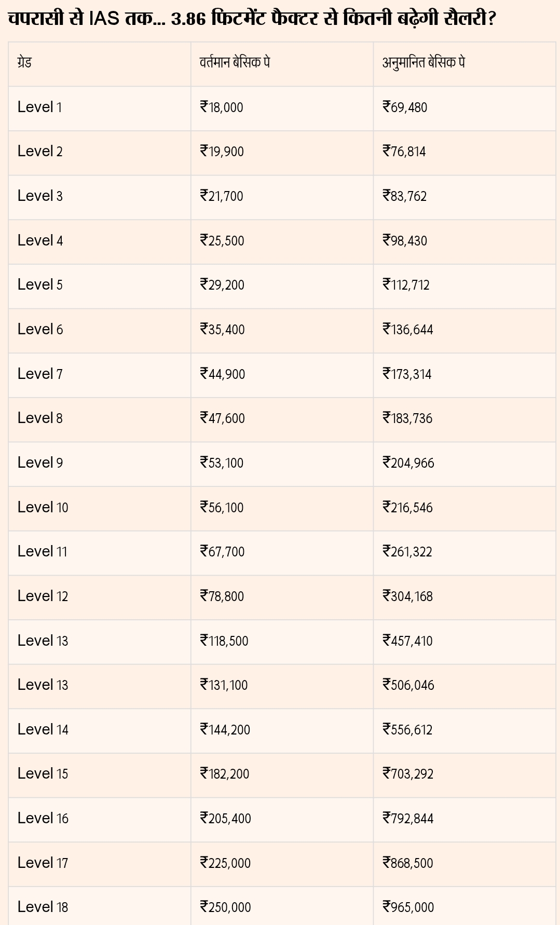Click the Level 3 grade cell

pos(40,196)
